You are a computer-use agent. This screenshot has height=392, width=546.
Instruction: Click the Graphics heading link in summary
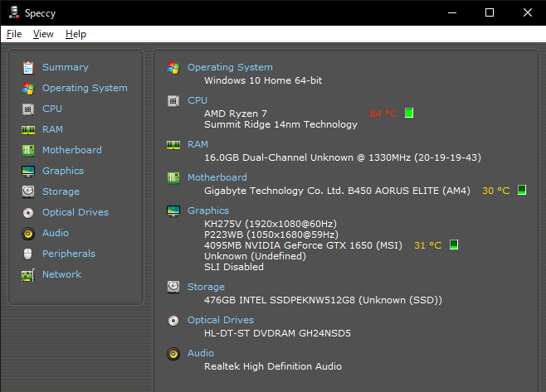point(208,211)
